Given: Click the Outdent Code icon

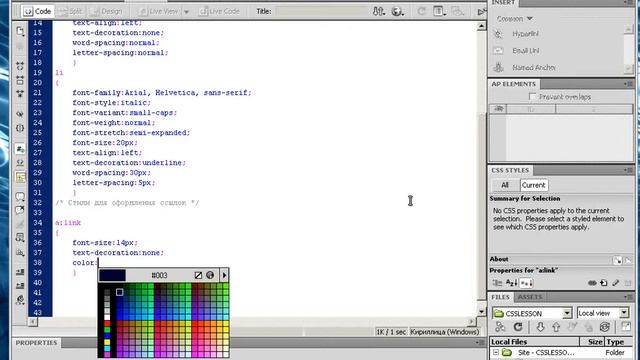Looking at the screenshot, I should pos(20,285).
